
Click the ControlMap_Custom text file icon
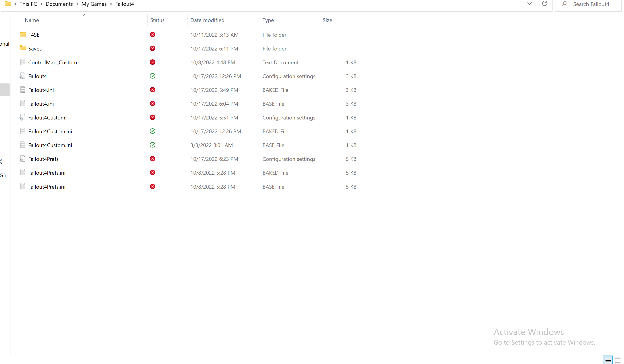click(23, 62)
